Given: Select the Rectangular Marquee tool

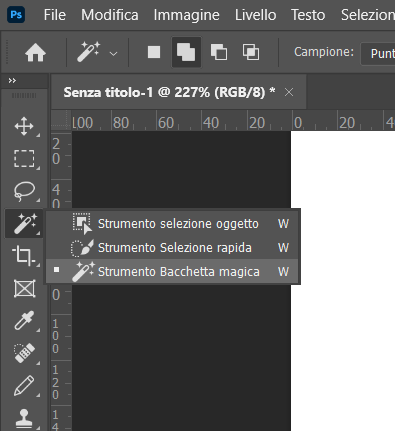Looking at the screenshot, I should pyautogui.click(x=24, y=158).
